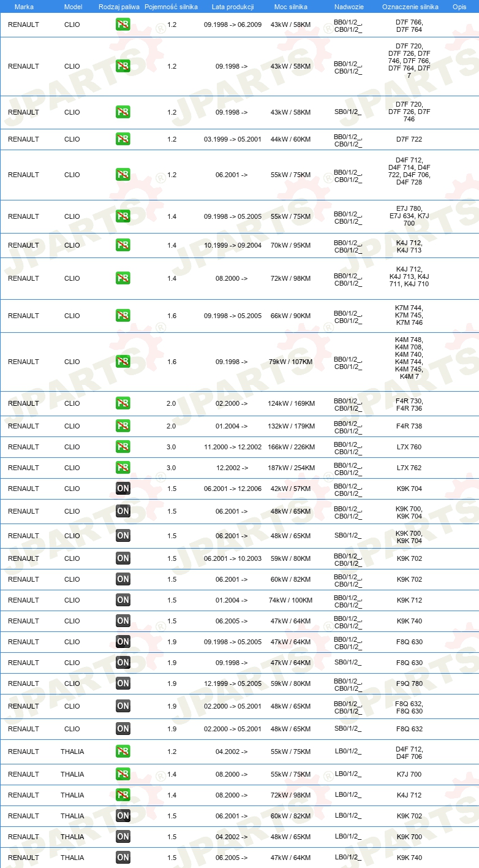
Task: Select the 06.2001 -> 10.2003 years cell
Action: click(x=233, y=558)
